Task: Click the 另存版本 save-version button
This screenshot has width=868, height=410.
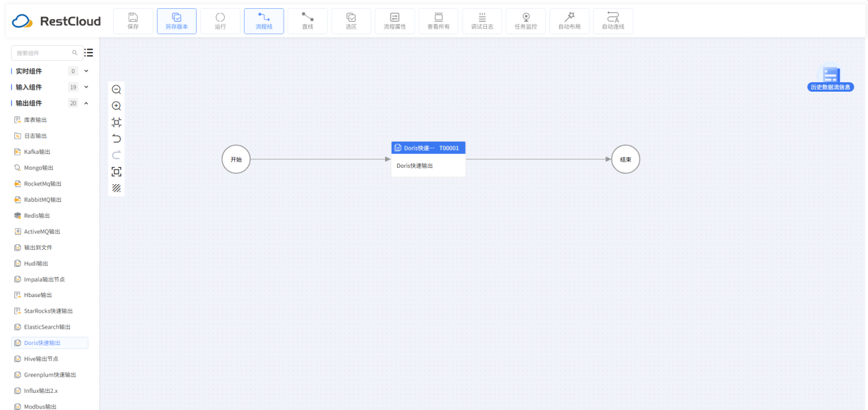Action: [177, 21]
